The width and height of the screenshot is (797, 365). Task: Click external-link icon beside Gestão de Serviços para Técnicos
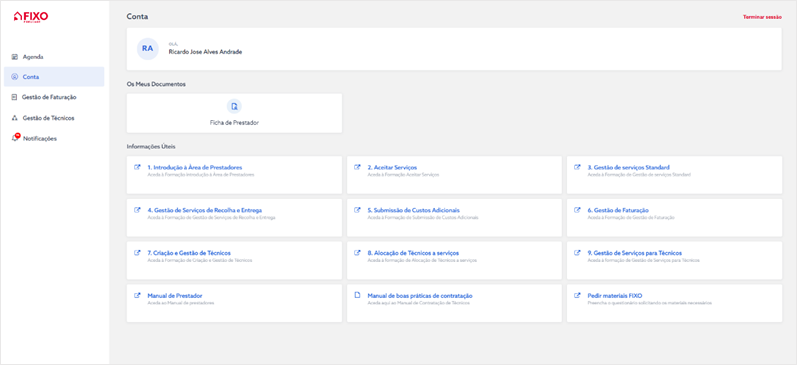[577, 252]
